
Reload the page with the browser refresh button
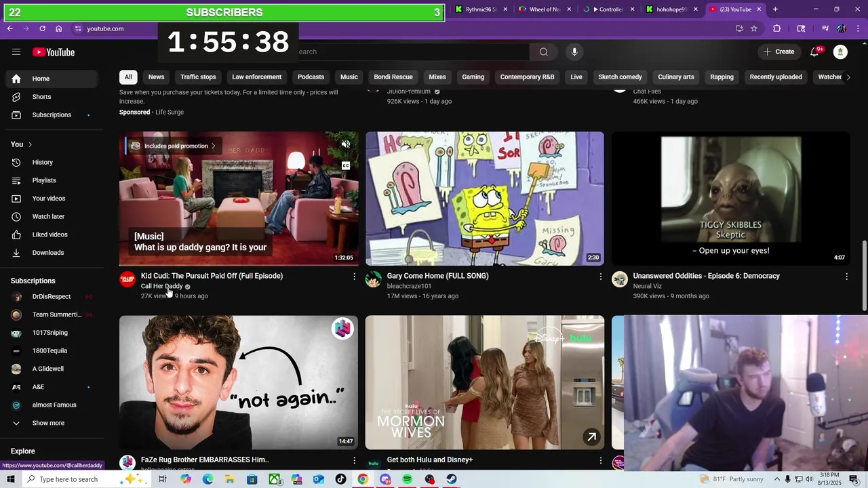point(42,28)
